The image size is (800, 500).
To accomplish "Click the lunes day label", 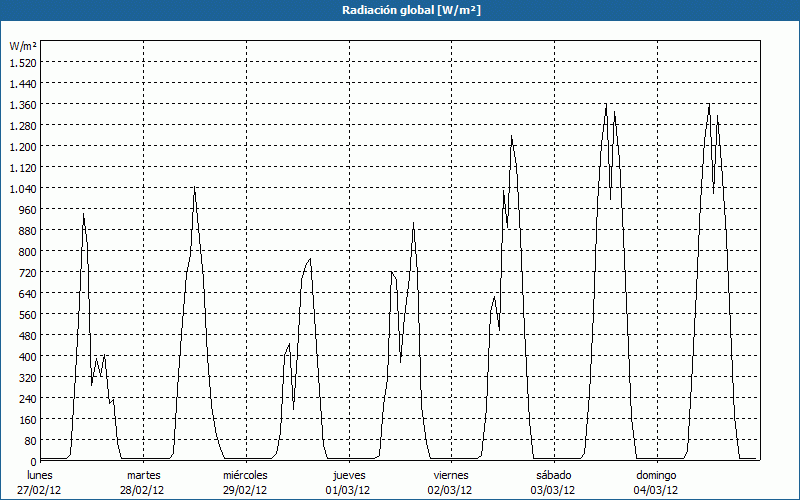I will 40,475.
